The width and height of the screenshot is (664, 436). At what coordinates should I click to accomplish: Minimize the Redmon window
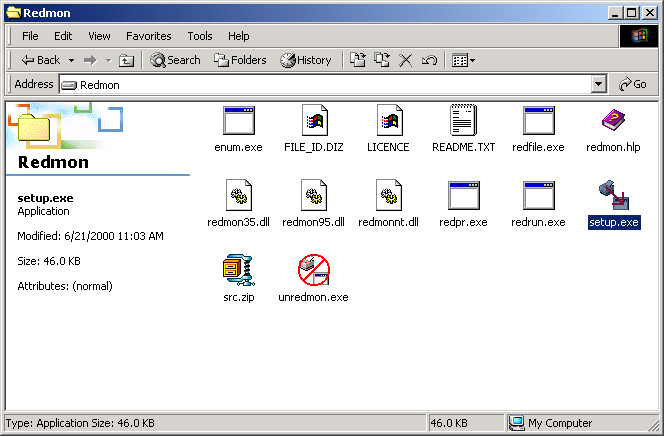pyautogui.click(x=615, y=13)
